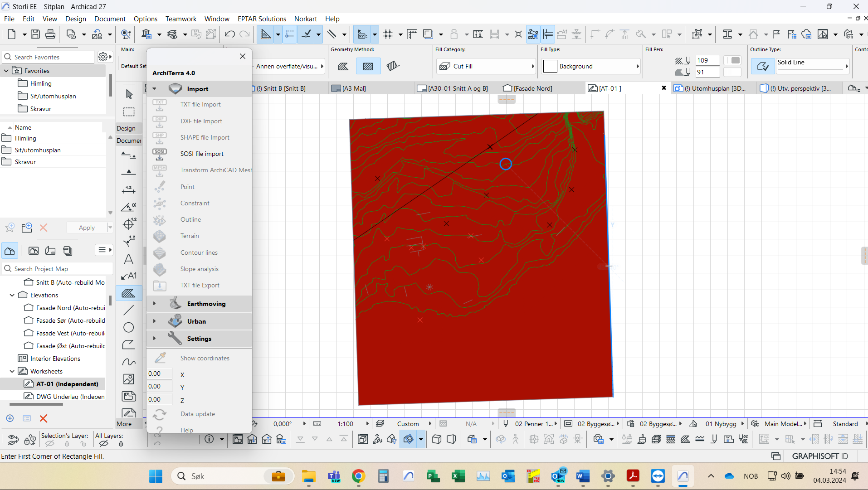Toggle the middle geometry method button
This screenshot has width=868, height=490.
pyautogui.click(x=368, y=67)
